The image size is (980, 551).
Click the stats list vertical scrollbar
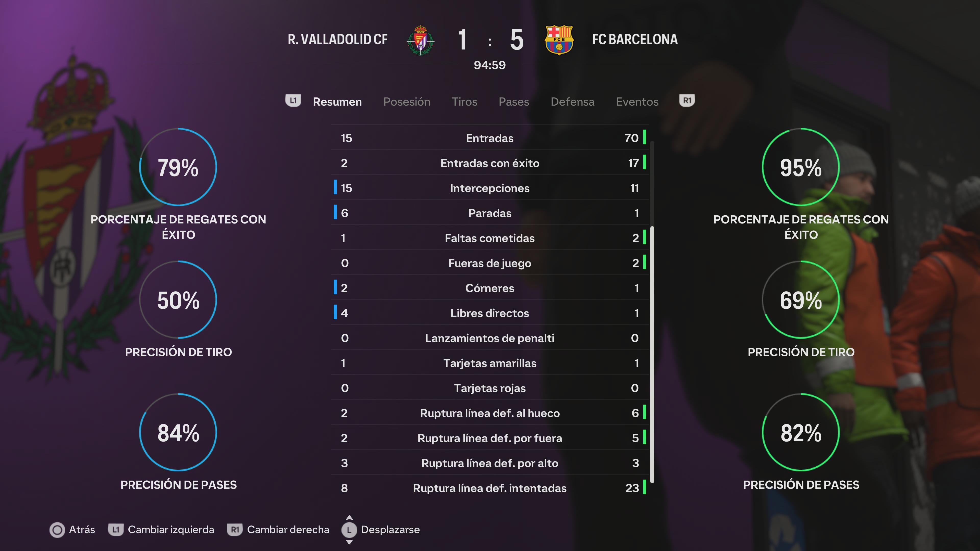[x=653, y=312]
